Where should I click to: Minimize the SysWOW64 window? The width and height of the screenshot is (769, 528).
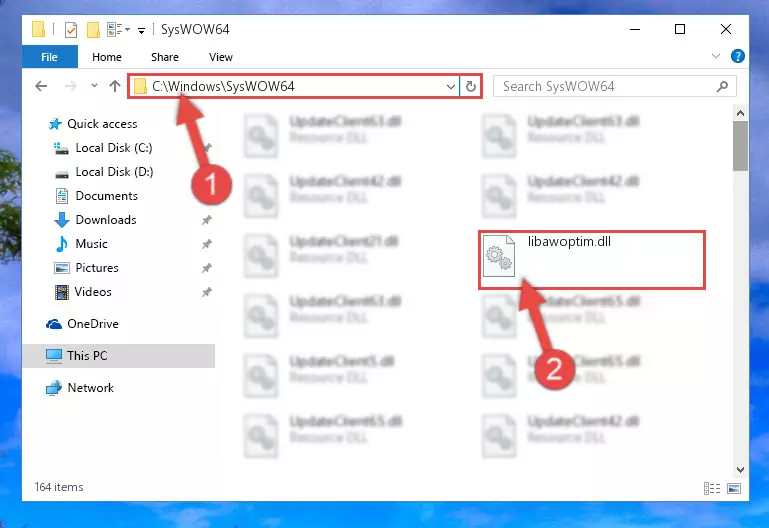pyautogui.click(x=635, y=29)
